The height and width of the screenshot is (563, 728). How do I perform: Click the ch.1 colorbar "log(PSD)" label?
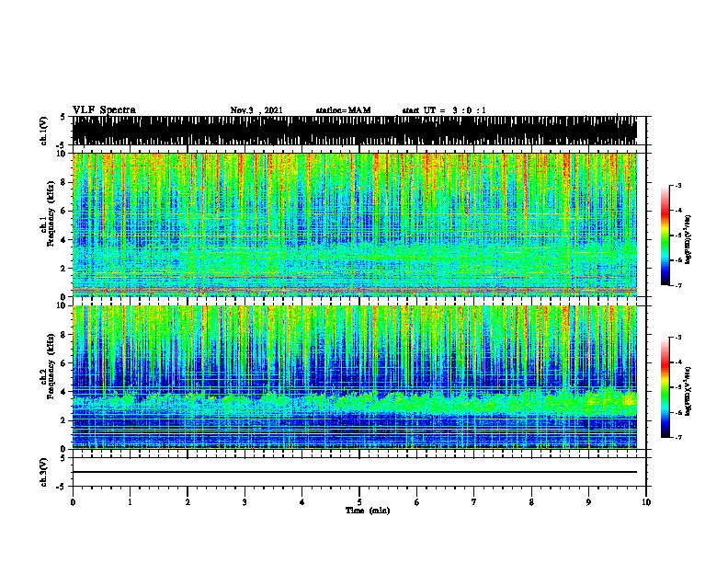688,240
